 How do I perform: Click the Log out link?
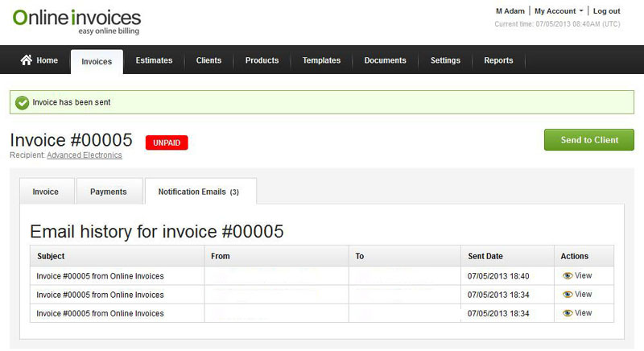coord(606,11)
